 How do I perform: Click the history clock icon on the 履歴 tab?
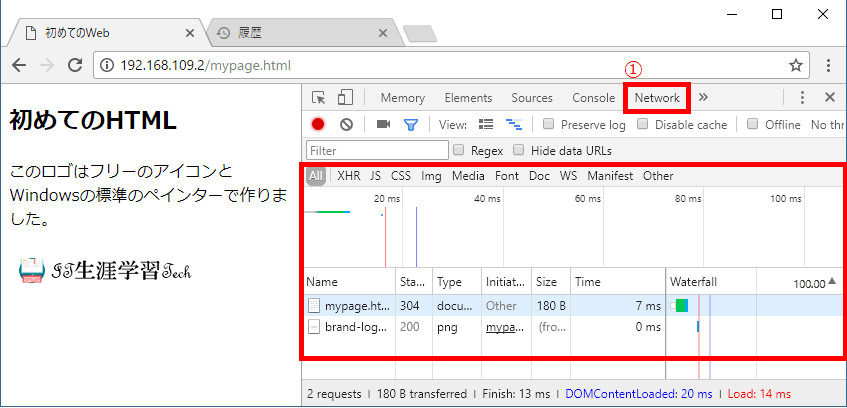coord(223,33)
